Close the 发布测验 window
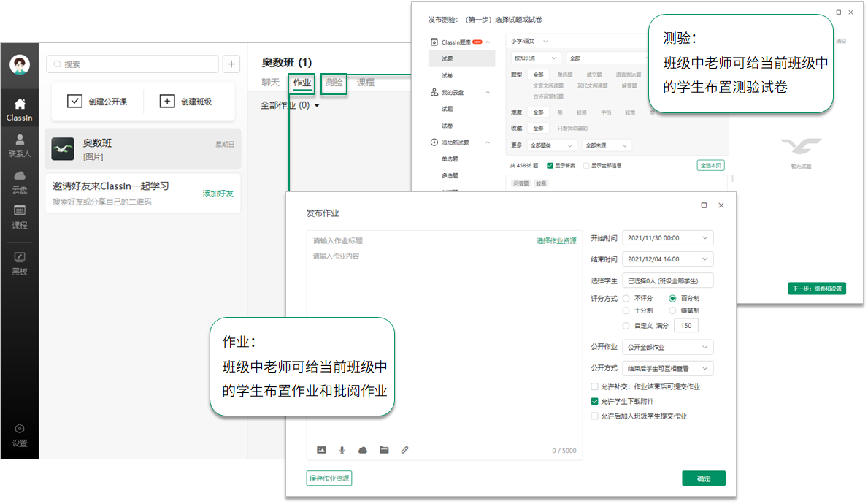 pyautogui.click(x=850, y=12)
